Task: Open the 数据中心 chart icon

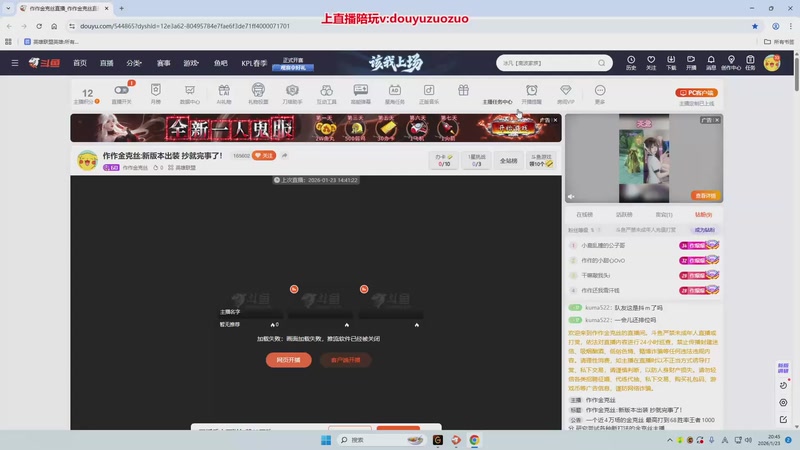Action: pyautogui.click(x=190, y=93)
